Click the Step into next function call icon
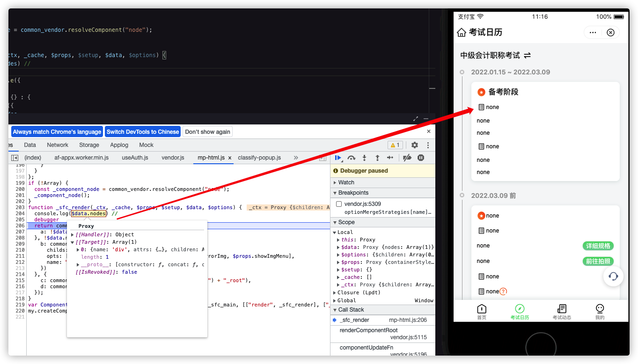The width and height of the screenshot is (638, 364). pyautogui.click(x=365, y=158)
